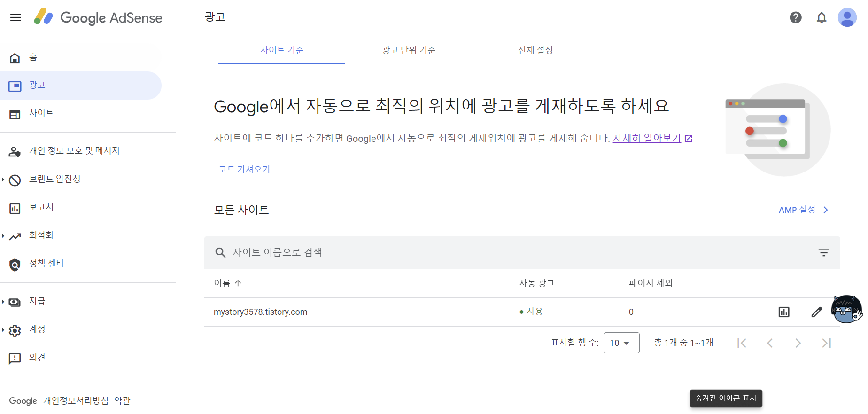This screenshot has height=414, width=868.
Task: Click the 의견 feedback icon
Action: pos(15,359)
